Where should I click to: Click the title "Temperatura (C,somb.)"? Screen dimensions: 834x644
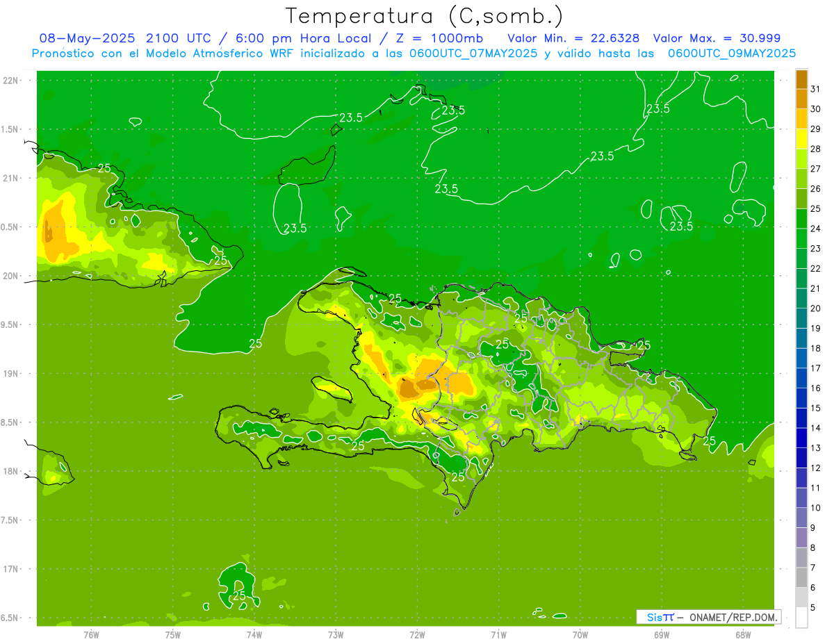pos(424,15)
